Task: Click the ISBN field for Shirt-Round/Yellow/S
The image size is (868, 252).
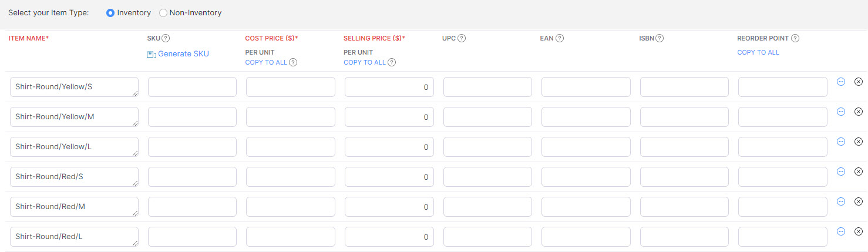Action: (x=684, y=87)
